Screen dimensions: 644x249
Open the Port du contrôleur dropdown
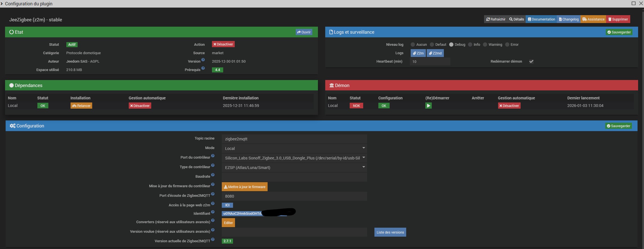[x=294, y=158]
